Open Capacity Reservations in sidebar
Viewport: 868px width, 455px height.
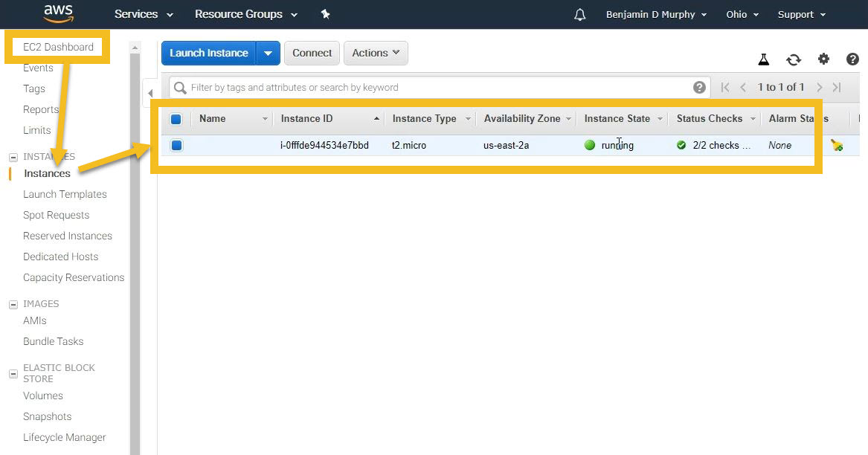point(74,277)
